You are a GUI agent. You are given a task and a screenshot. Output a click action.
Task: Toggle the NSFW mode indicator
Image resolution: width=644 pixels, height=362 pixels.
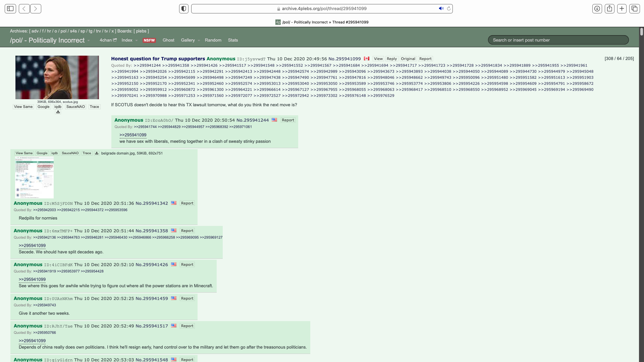click(x=149, y=40)
